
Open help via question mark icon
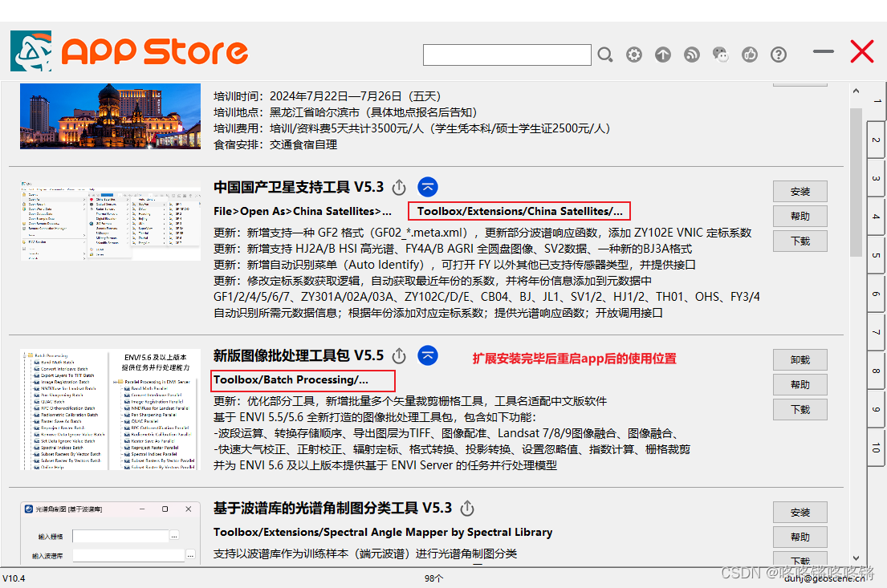click(779, 55)
